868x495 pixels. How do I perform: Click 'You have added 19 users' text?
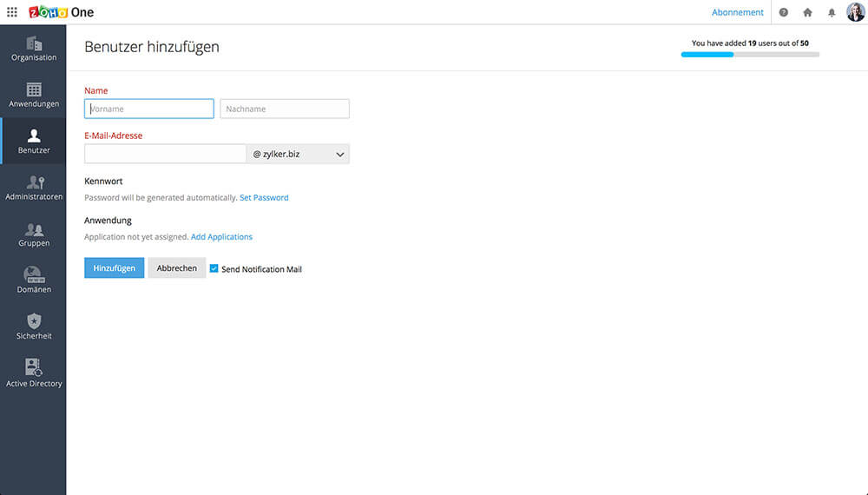[750, 43]
